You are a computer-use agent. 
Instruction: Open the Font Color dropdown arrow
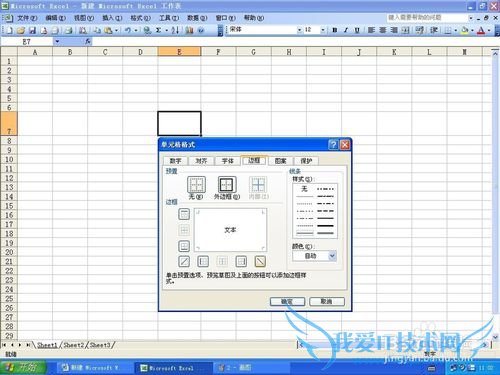pyautogui.click(x=489, y=30)
